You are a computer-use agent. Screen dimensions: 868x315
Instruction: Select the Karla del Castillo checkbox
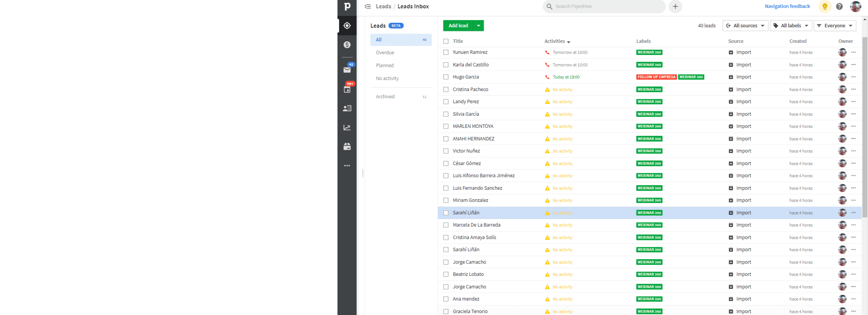pos(446,65)
